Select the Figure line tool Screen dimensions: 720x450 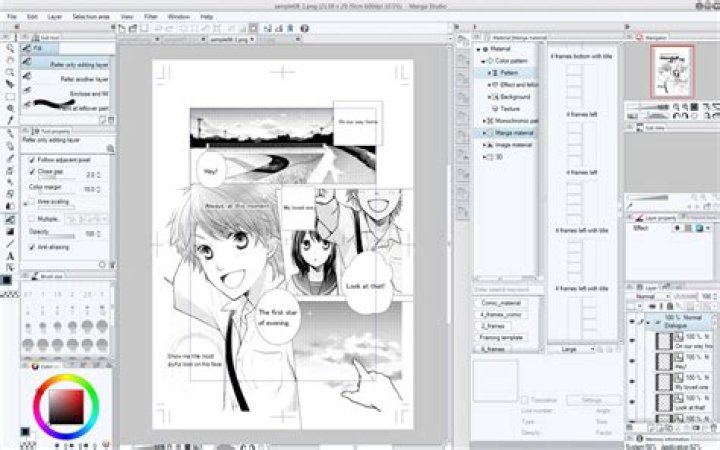pos(10,244)
